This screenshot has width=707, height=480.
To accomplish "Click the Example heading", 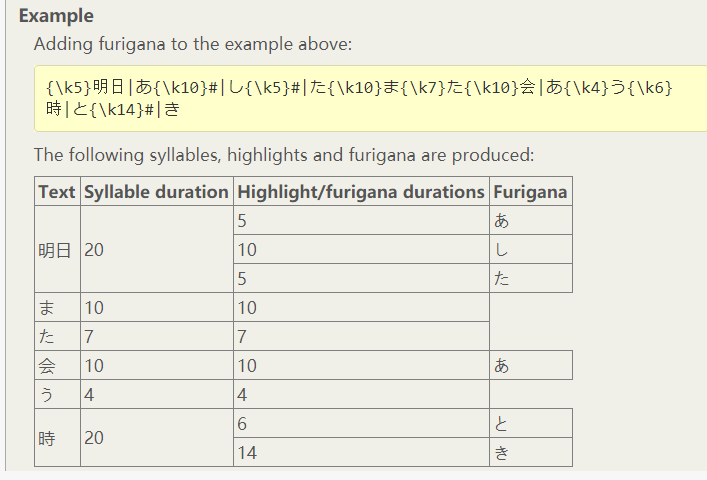I will point(56,16).
